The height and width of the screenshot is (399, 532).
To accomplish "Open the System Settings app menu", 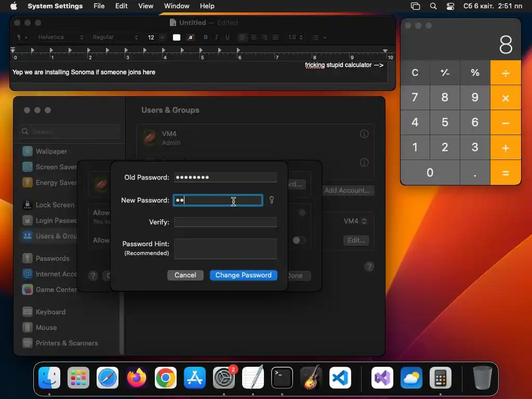I will pos(55,6).
